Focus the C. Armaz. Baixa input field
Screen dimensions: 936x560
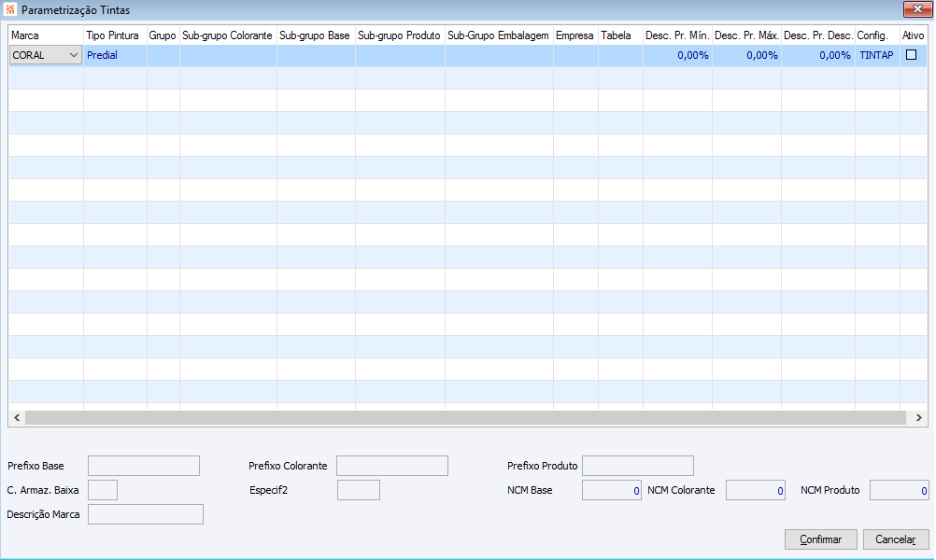tap(103, 490)
